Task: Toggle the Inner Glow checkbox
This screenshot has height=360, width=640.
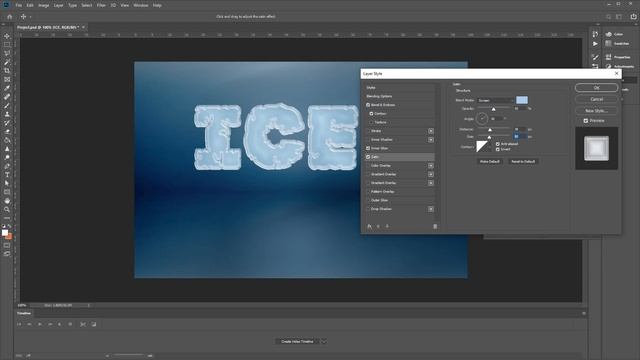Action: point(368,148)
